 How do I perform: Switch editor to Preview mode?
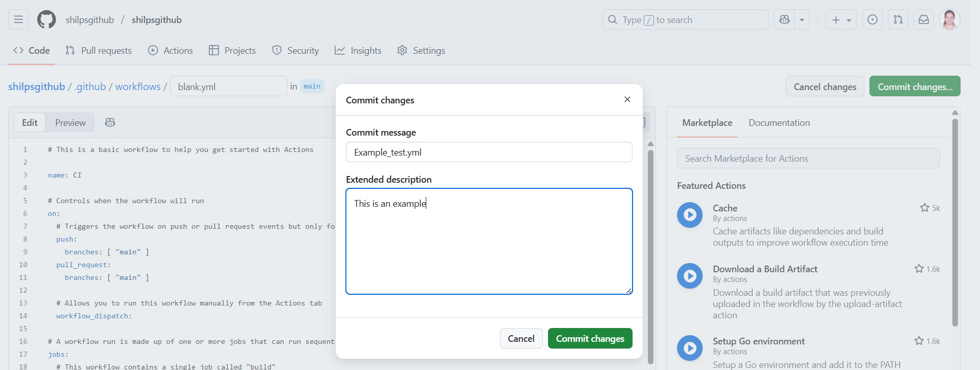tap(70, 123)
